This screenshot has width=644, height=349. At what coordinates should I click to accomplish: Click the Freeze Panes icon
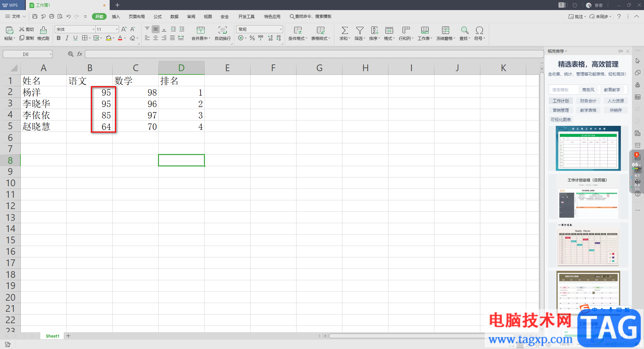point(445,31)
